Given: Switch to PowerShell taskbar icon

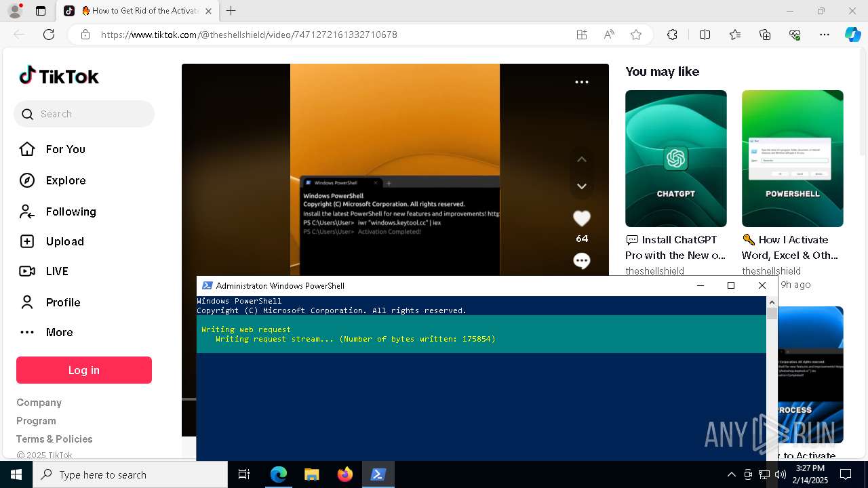Looking at the screenshot, I should (378, 474).
